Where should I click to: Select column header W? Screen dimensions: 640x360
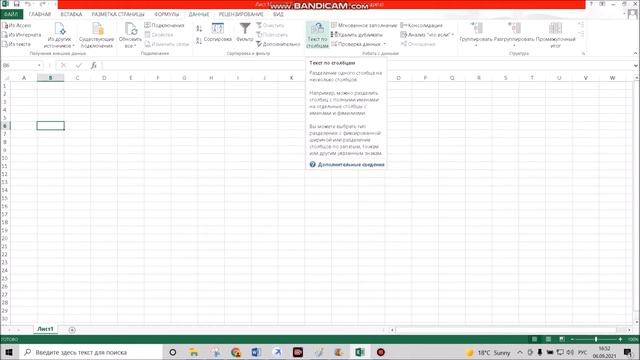612,78
